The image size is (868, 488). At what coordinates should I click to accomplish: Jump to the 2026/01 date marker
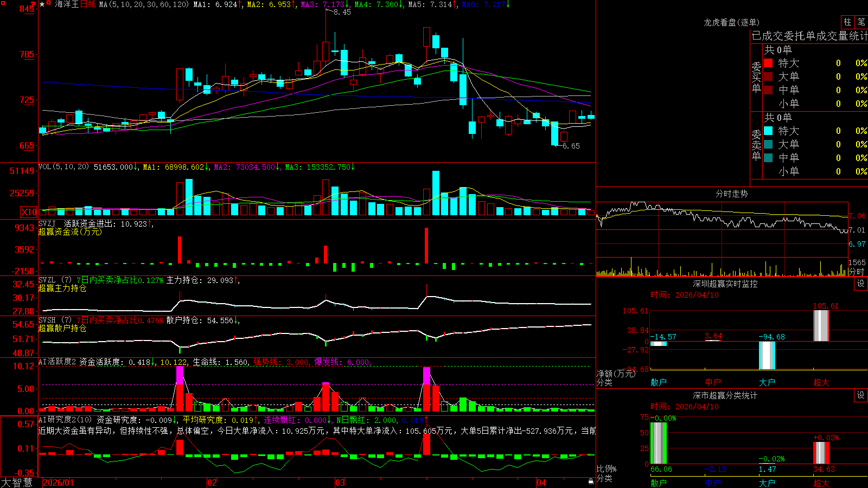coord(58,483)
